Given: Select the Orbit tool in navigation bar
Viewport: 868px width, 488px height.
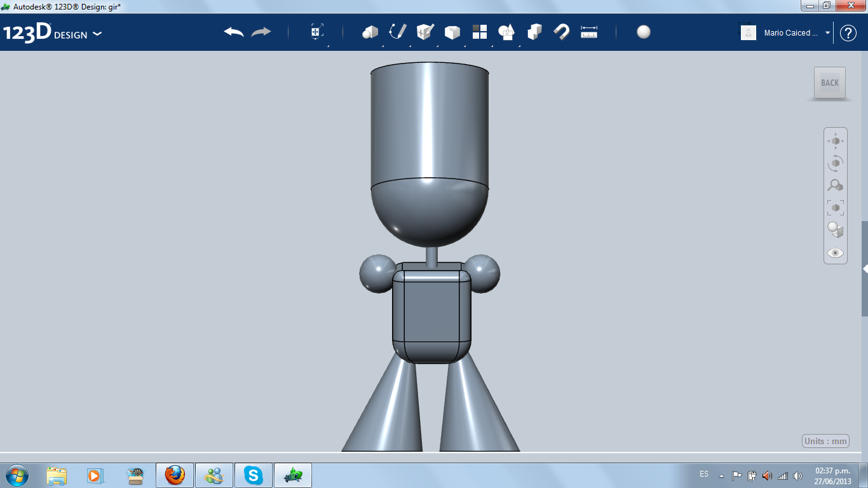Looking at the screenshot, I should pyautogui.click(x=836, y=163).
